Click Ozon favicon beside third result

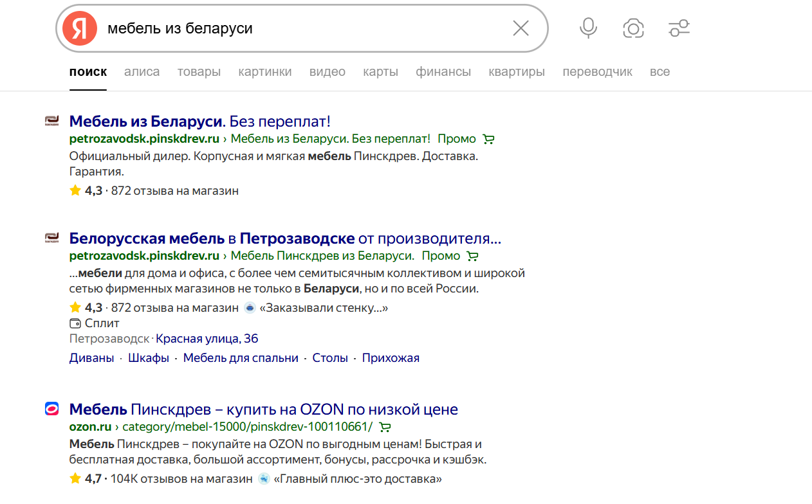(x=51, y=409)
